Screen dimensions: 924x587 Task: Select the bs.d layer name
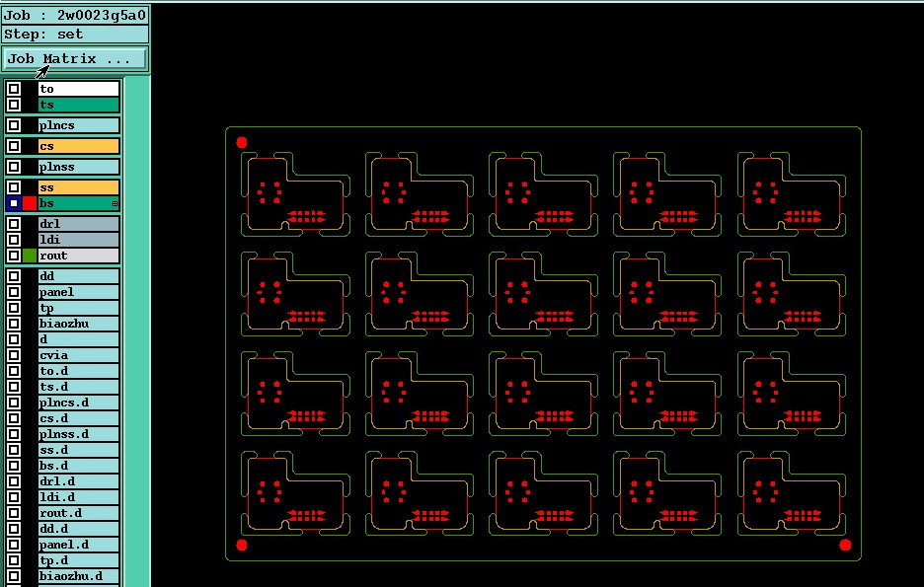click(78, 466)
